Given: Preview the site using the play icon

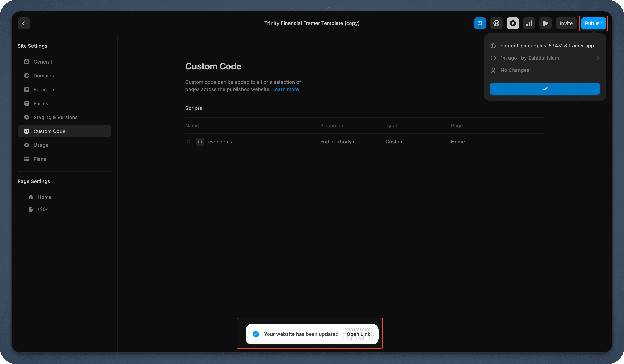Looking at the screenshot, I should (545, 23).
